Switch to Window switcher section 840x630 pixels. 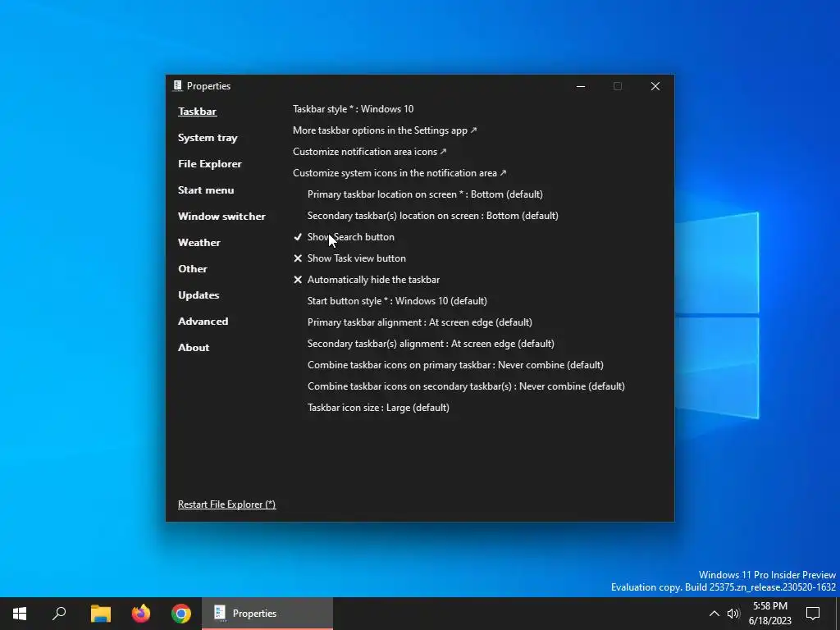coord(221,217)
